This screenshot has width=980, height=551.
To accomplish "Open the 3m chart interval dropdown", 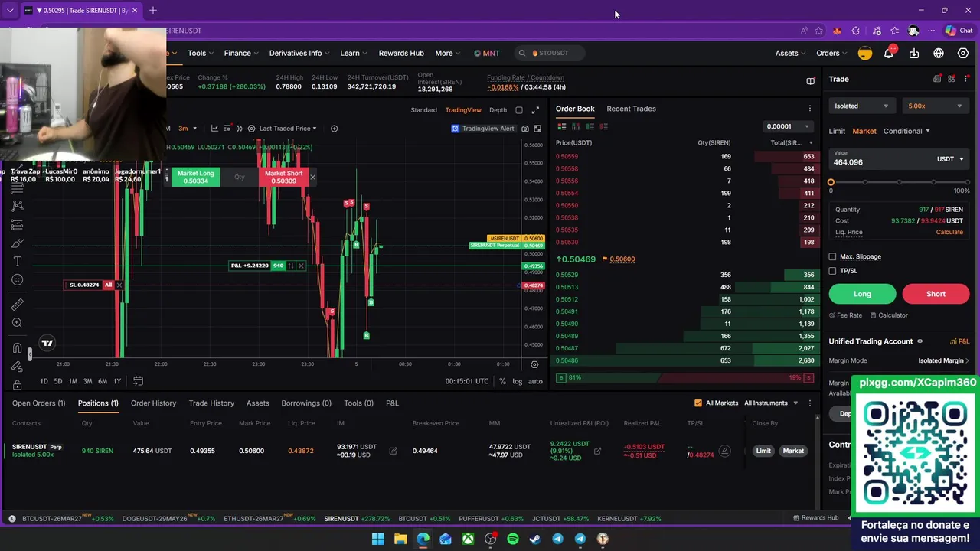I will (188, 129).
